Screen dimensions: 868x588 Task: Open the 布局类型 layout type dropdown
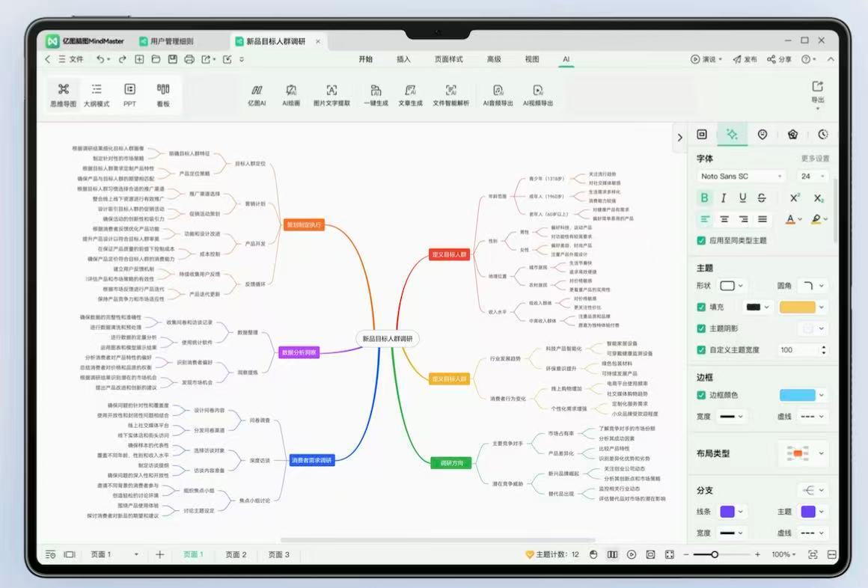(x=804, y=453)
